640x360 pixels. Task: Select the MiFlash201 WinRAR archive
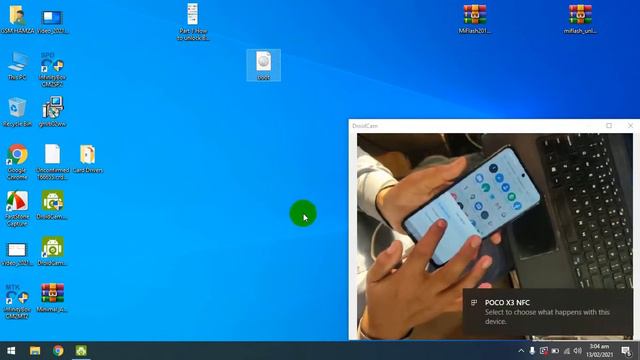click(474, 19)
